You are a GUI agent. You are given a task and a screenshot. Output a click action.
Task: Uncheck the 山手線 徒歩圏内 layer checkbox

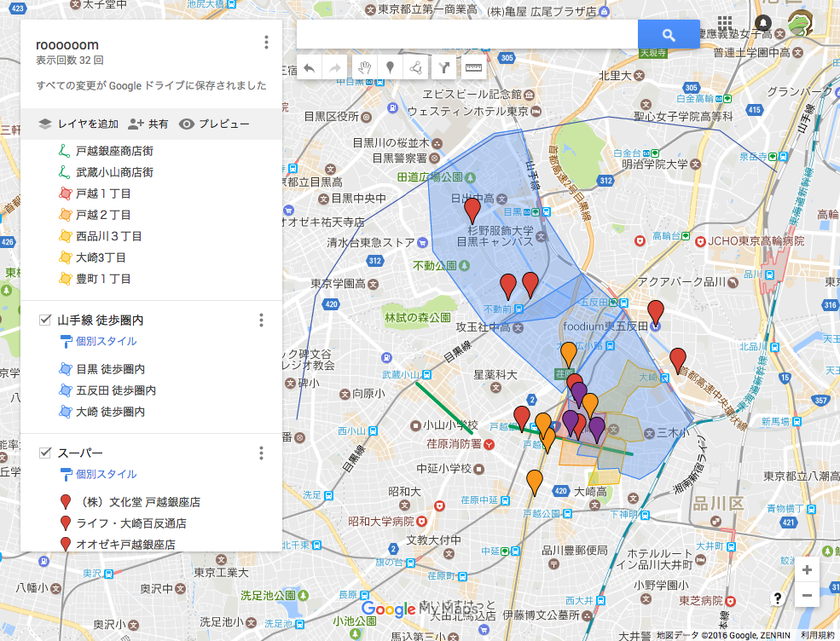click(45, 320)
